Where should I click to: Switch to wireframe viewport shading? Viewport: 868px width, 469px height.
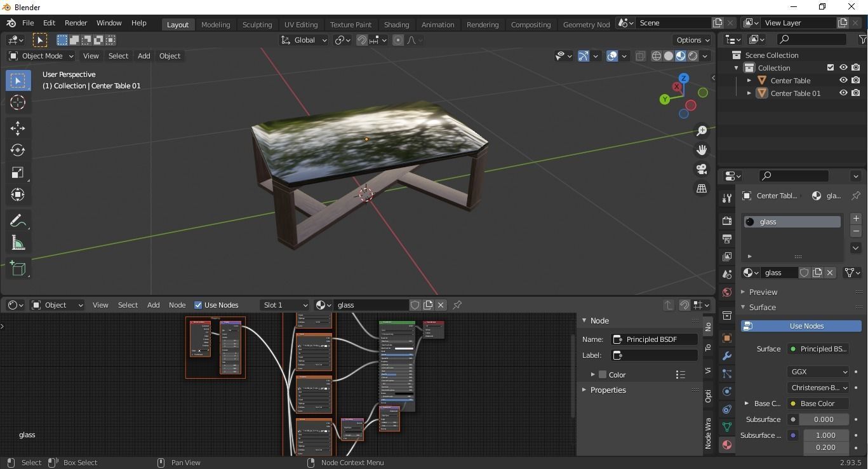(x=657, y=56)
